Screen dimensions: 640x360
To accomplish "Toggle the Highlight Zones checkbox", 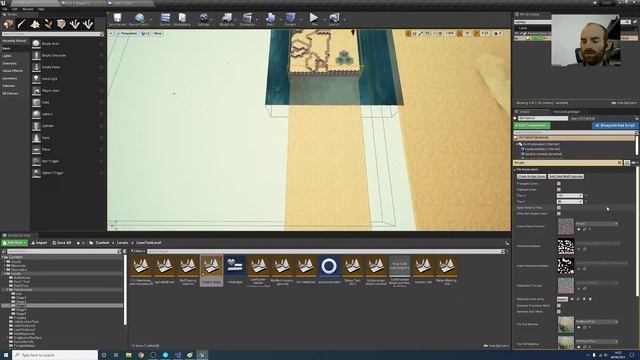I will tap(559, 189).
